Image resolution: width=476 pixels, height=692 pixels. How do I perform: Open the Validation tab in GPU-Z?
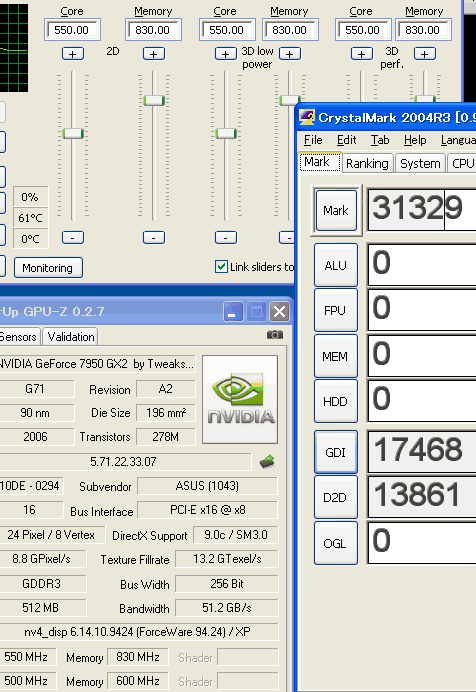click(71, 337)
